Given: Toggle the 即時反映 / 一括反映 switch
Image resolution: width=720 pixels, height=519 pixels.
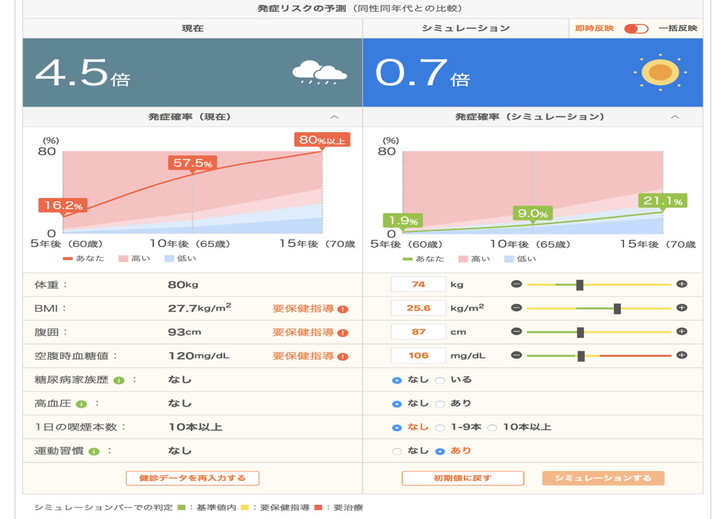Looking at the screenshot, I should [636, 29].
